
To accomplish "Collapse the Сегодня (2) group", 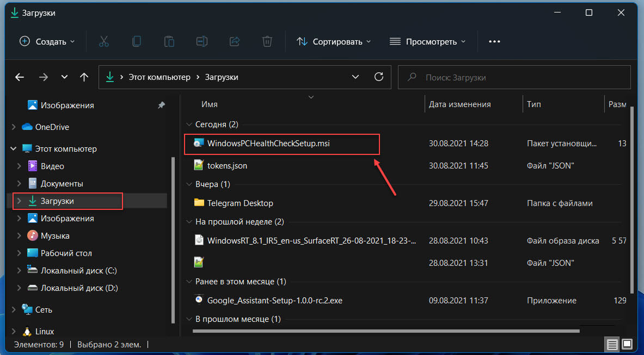I will pyautogui.click(x=189, y=124).
